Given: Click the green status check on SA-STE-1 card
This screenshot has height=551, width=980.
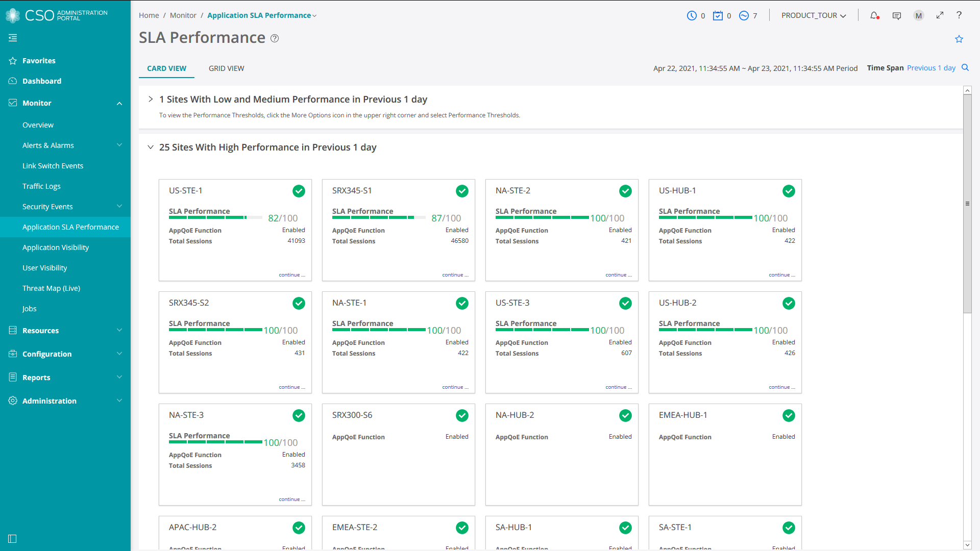Looking at the screenshot, I should (789, 528).
